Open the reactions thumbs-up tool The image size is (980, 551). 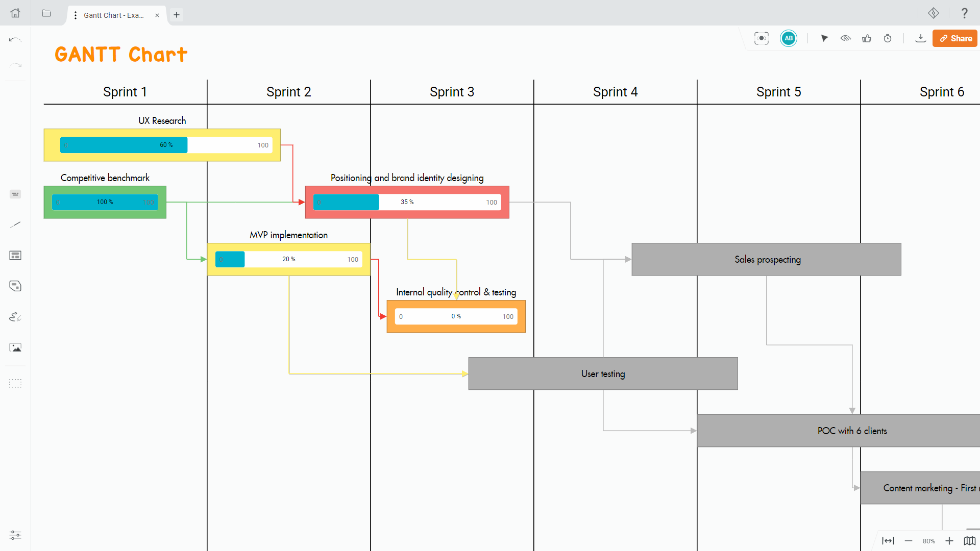click(867, 38)
